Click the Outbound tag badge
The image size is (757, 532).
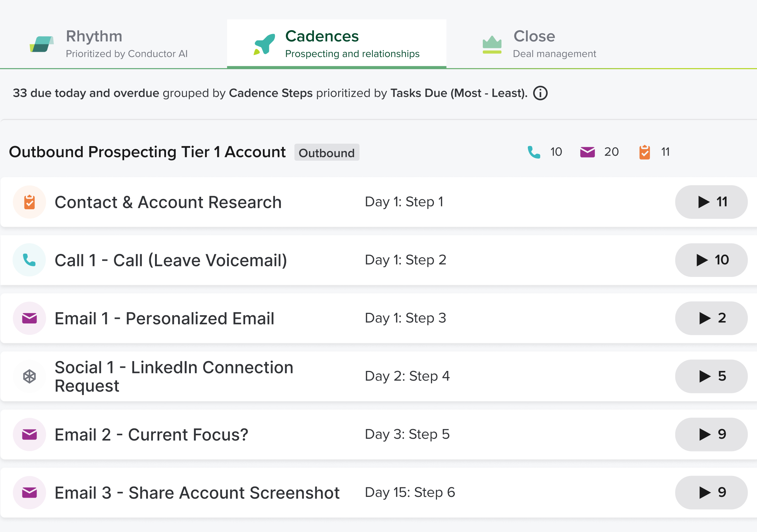coord(327,153)
